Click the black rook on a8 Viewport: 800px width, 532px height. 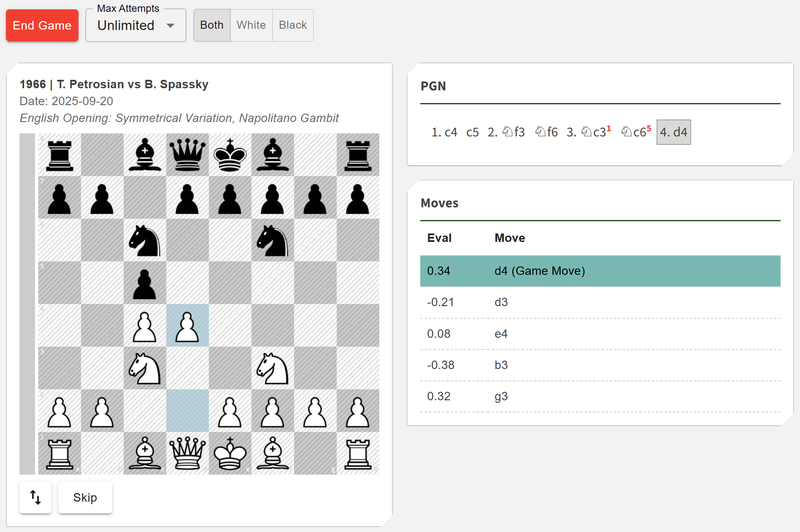click(x=59, y=156)
